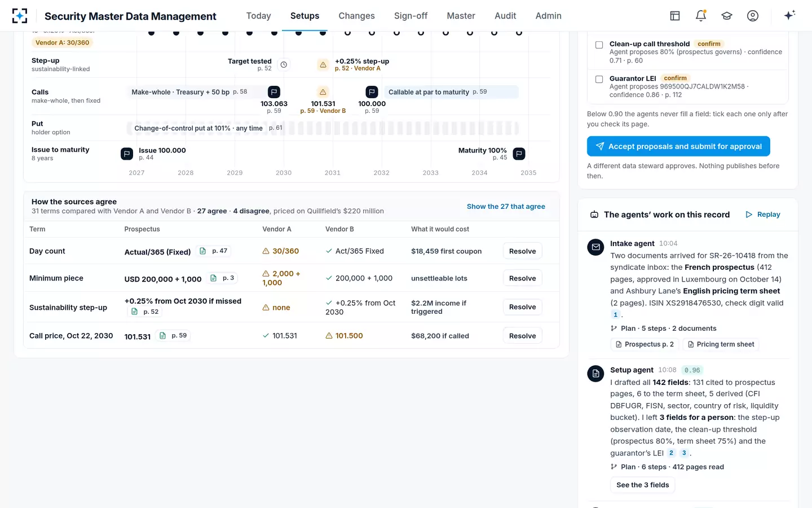Open document icon for Sustainability step-up p. 52
Screen dimensions: 812x508
point(135,312)
